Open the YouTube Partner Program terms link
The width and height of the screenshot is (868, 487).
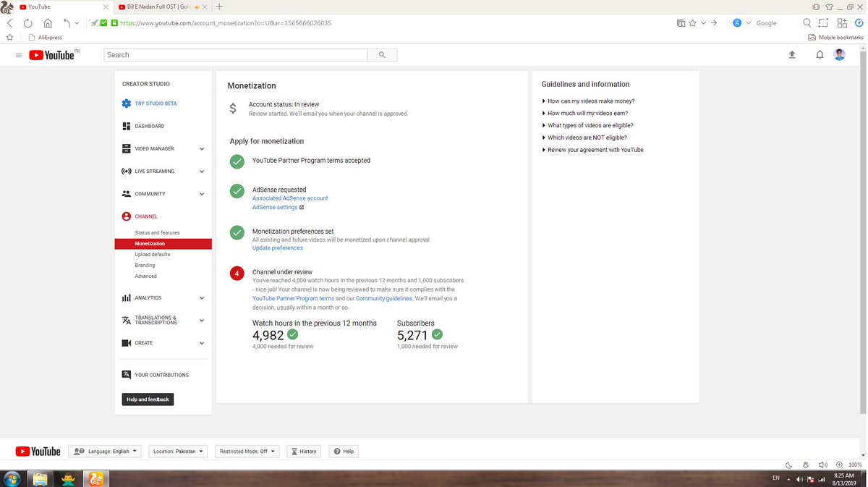point(293,298)
